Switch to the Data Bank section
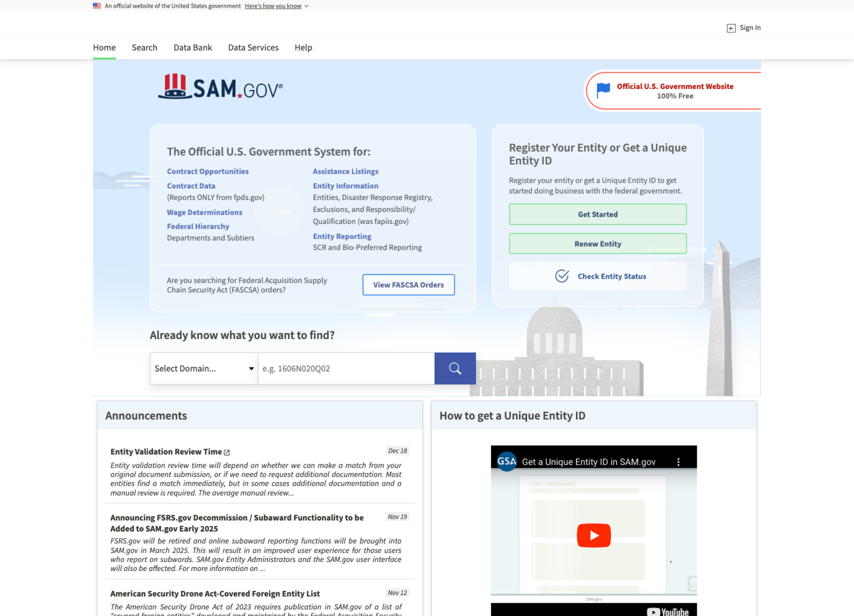 pos(192,47)
